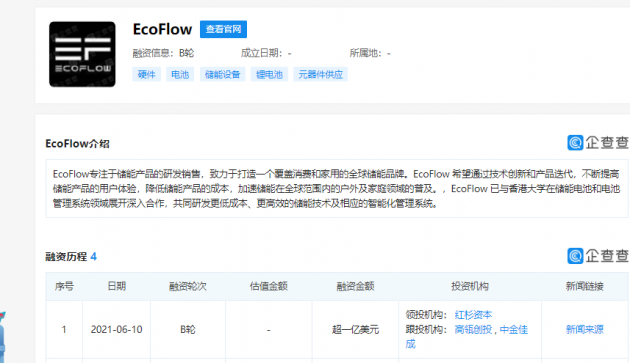Open 高瓴创投 investor link
Image resolution: width=630 pixels, height=363 pixels.
click(473, 330)
